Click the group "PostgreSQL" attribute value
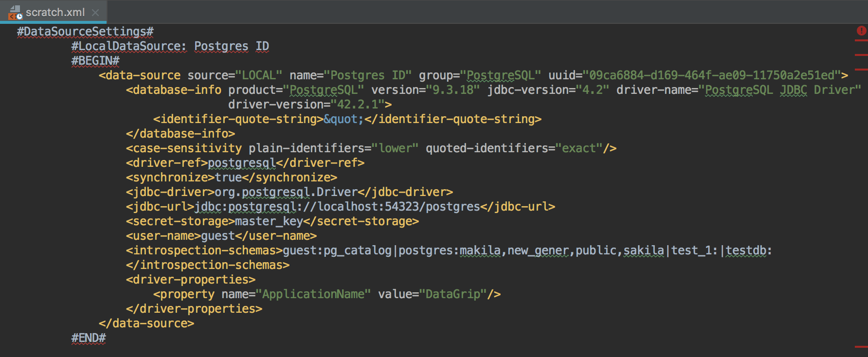Screen dimensions: 868x357 coord(501,75)
